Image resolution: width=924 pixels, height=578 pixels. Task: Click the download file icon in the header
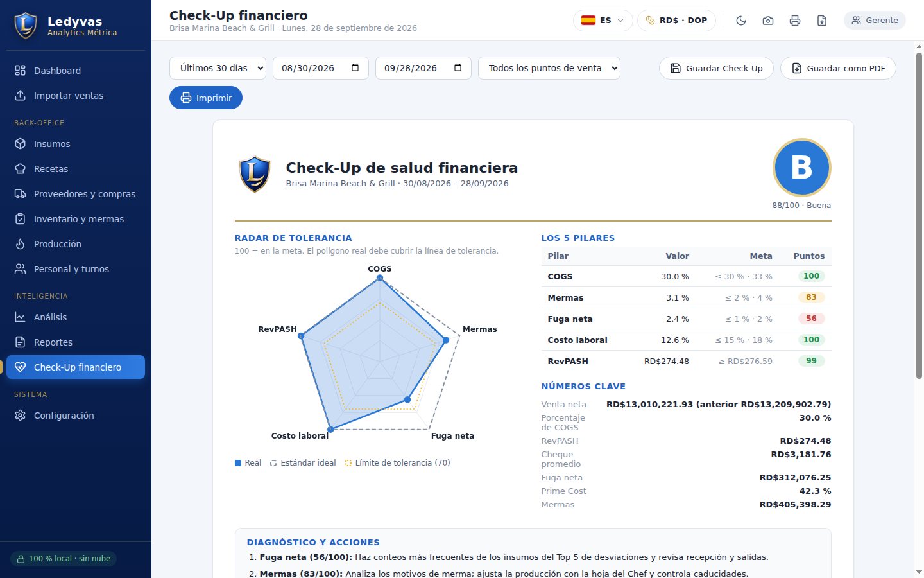[x=822, y=21]
